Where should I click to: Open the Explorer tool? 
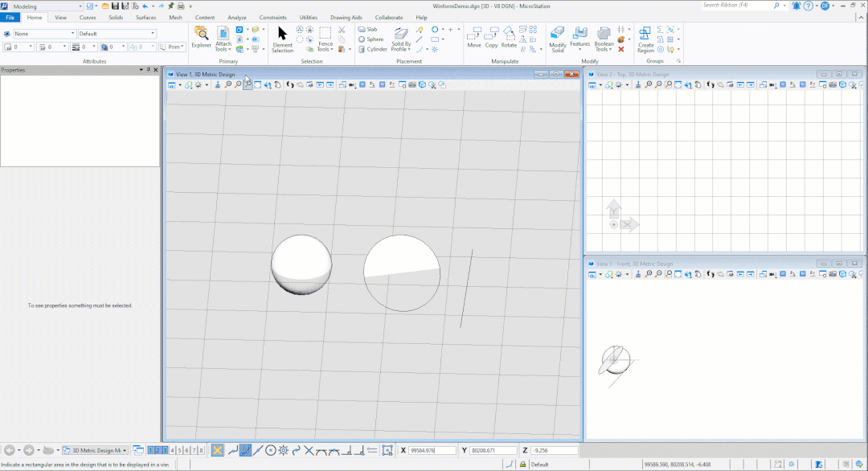[x=201, y=38]
